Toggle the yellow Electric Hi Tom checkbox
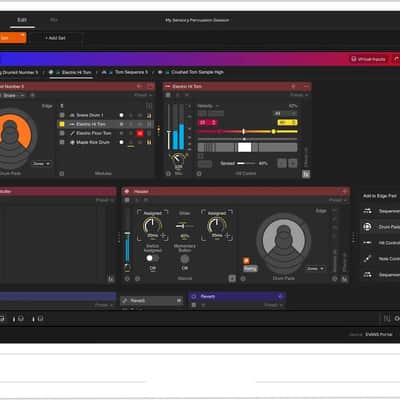The width and height of the screenshot is (400, 400). point(62,124)
